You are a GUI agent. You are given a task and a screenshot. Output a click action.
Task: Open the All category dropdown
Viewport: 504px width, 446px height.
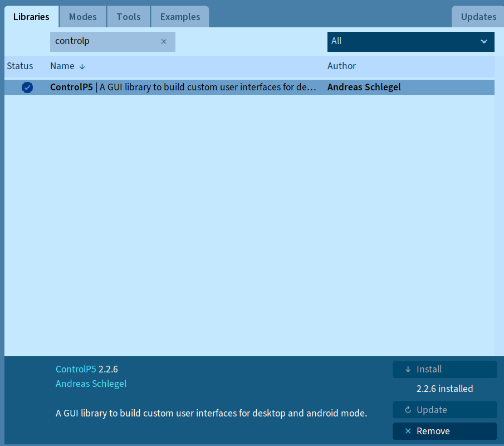410,41
